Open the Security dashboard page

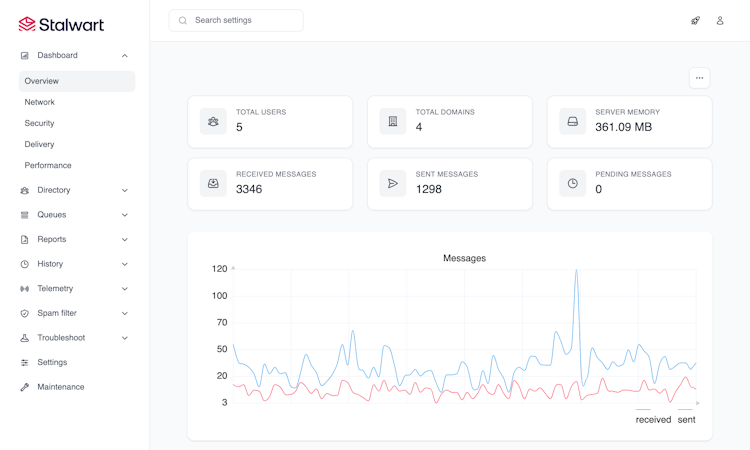[39, 123]
